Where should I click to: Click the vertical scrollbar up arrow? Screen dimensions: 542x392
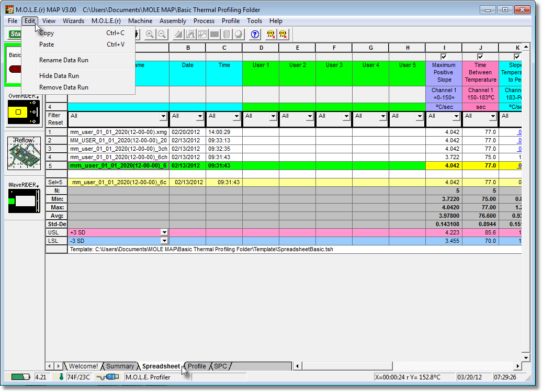[x=526, y=47]
